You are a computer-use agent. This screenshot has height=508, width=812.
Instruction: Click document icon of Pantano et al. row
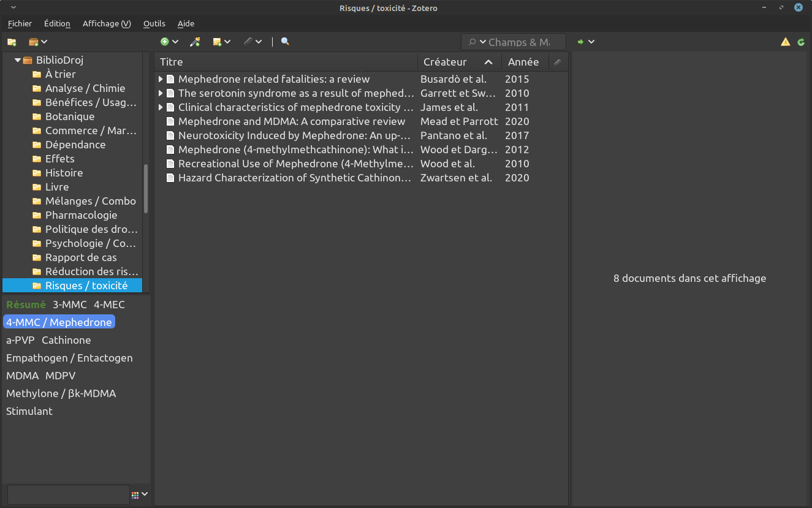pos(170,135)
